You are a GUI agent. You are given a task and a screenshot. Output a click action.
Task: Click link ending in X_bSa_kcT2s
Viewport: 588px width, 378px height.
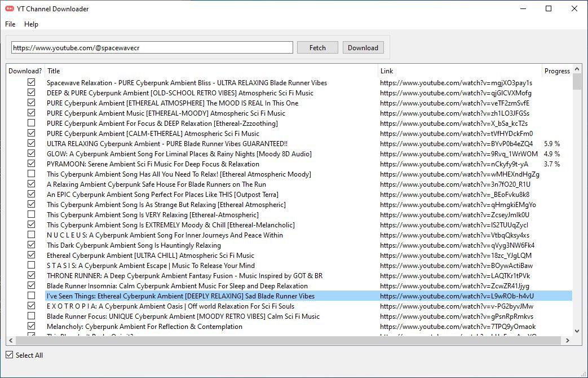(453, 124)
